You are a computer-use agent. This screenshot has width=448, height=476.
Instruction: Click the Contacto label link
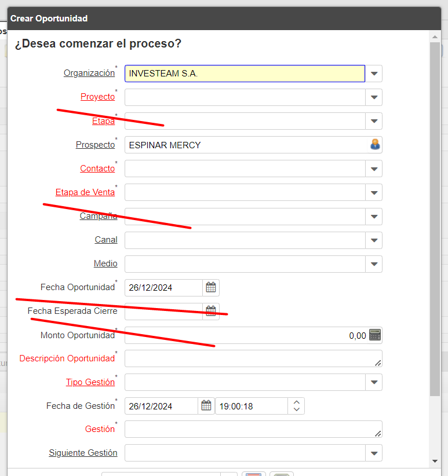[97, 169]
